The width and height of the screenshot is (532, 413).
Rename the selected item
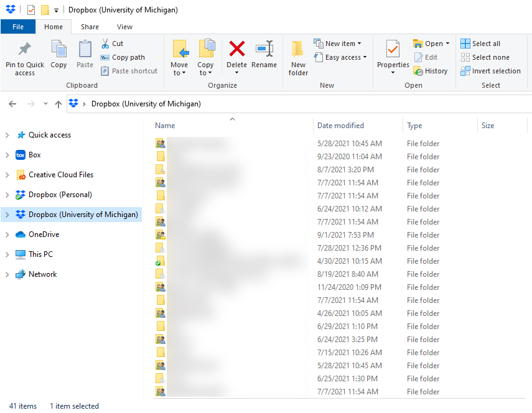click(x=264, y=54)
